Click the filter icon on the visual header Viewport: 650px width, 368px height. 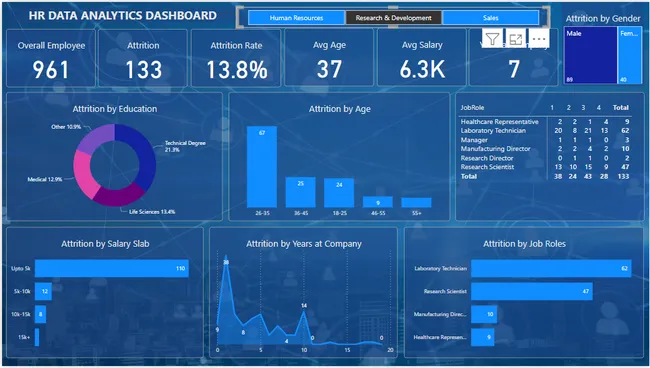[x=492, y=39]
